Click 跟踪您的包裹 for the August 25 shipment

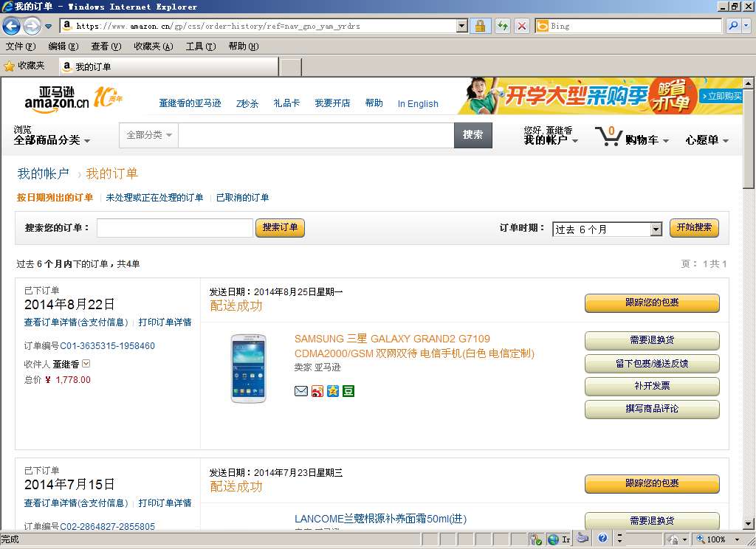click(652, 303)
